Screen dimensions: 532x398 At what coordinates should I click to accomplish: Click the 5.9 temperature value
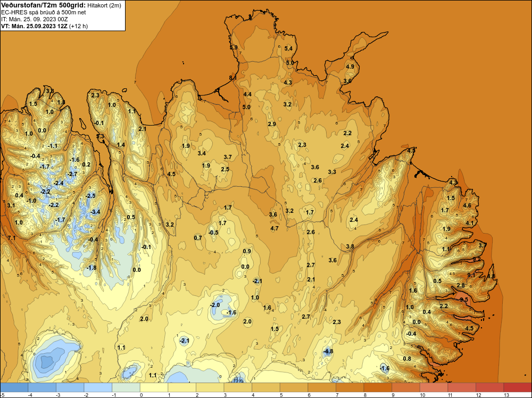coord(234,47)
